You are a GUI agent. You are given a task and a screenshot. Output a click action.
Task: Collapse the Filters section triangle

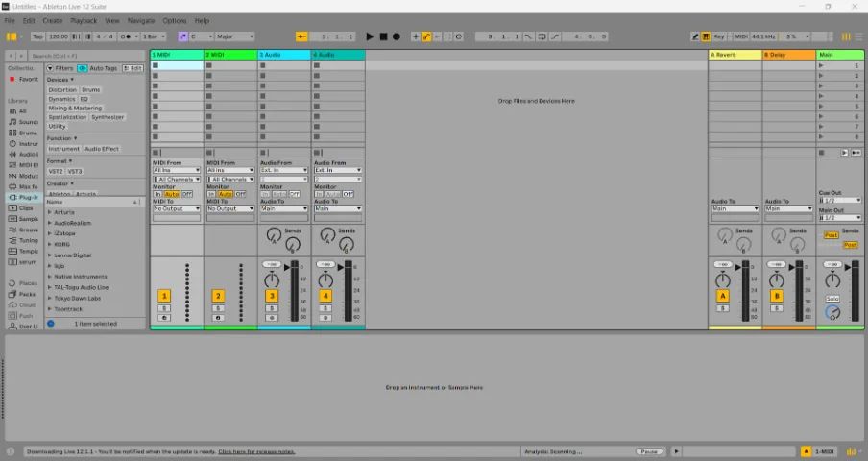click(x=50, y=68)
